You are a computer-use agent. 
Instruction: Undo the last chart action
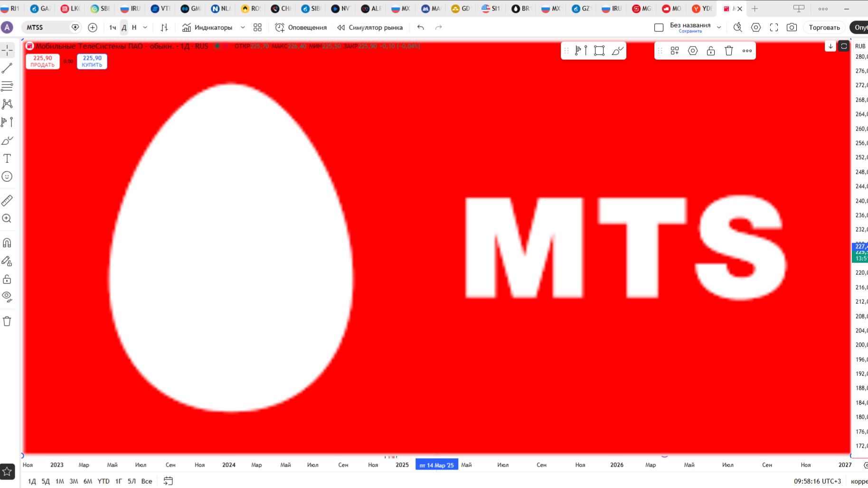420,27
